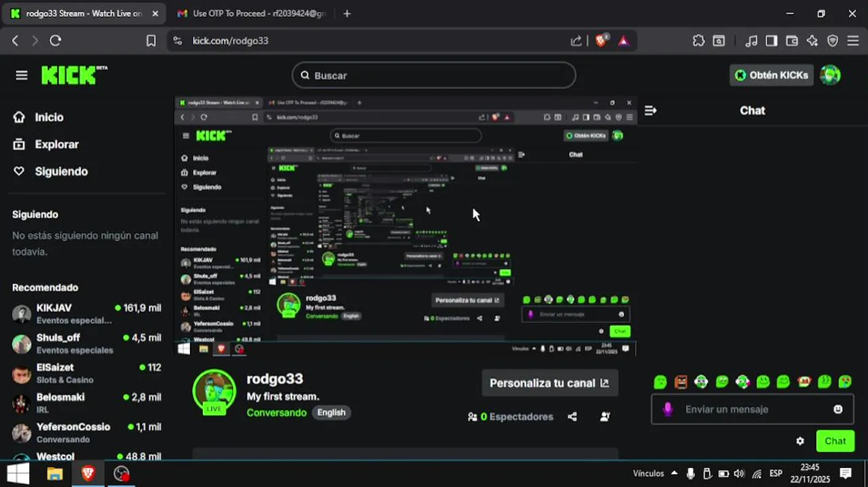Image resolution: width=868 pixels, height=487 pixels.
Task: Click the green Chat send button
Action: pyautogui.click(x=835, y=441)
